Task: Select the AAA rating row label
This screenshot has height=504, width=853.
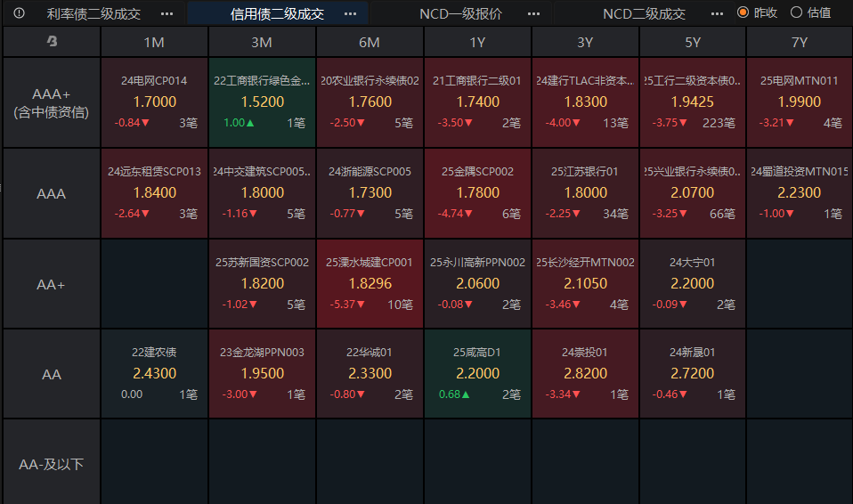Action: pyautogui.click(x=51, y=193)
